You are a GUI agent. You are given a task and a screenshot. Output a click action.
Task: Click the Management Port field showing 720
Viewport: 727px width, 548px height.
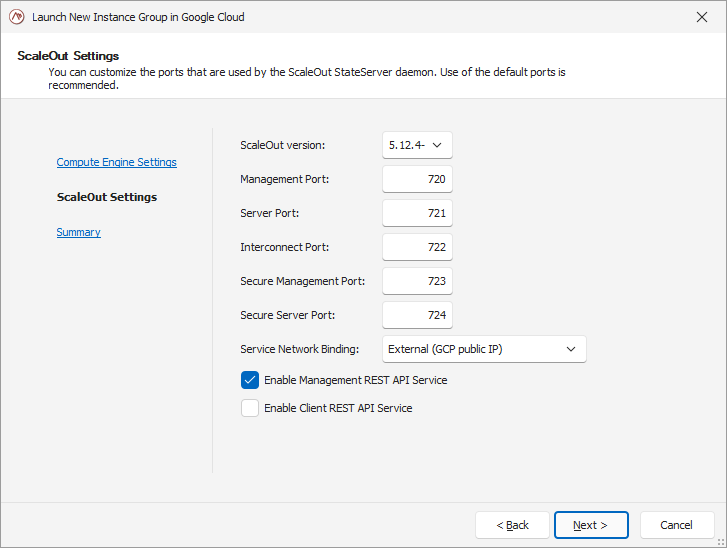[417, 179]
